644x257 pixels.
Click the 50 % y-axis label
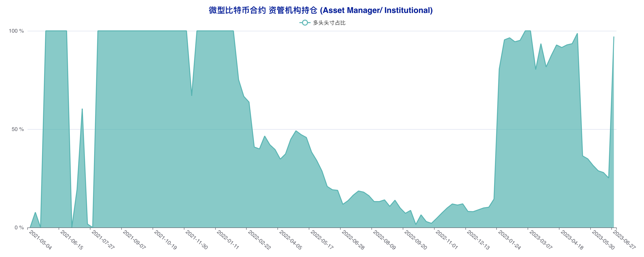click(x=18, y=129)
